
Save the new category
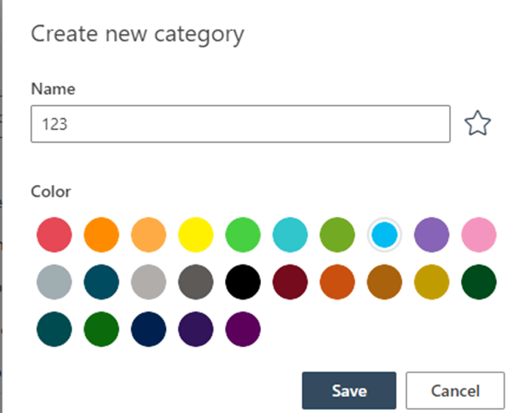click(349, 390)
